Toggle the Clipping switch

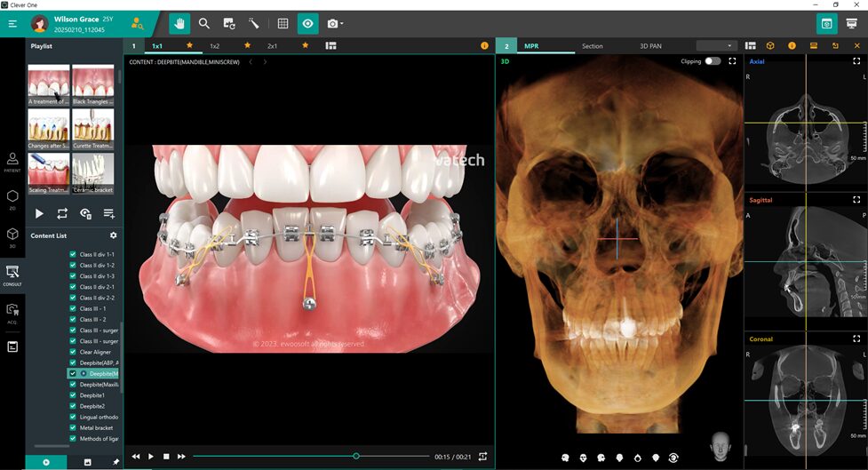pyautogui.click(x=713, y=61)
